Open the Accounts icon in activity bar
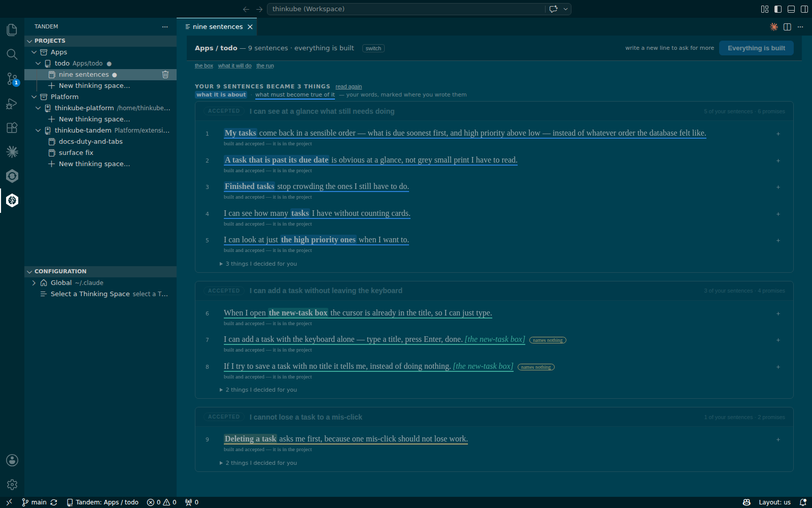 point(12,460)
